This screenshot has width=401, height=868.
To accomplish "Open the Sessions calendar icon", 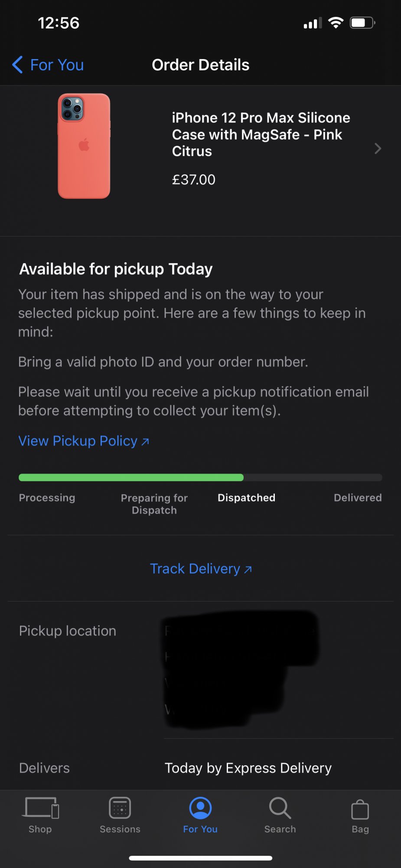I will click(x=120, y=808).
